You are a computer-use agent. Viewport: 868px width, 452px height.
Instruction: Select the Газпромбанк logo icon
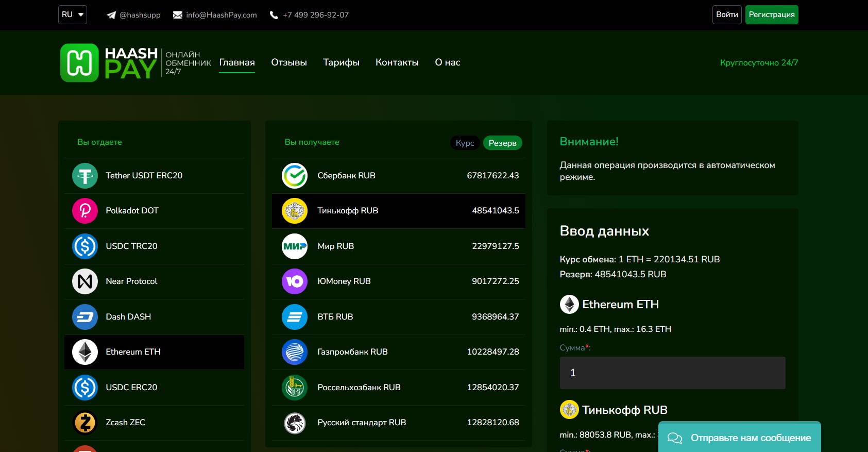[295, 352]
